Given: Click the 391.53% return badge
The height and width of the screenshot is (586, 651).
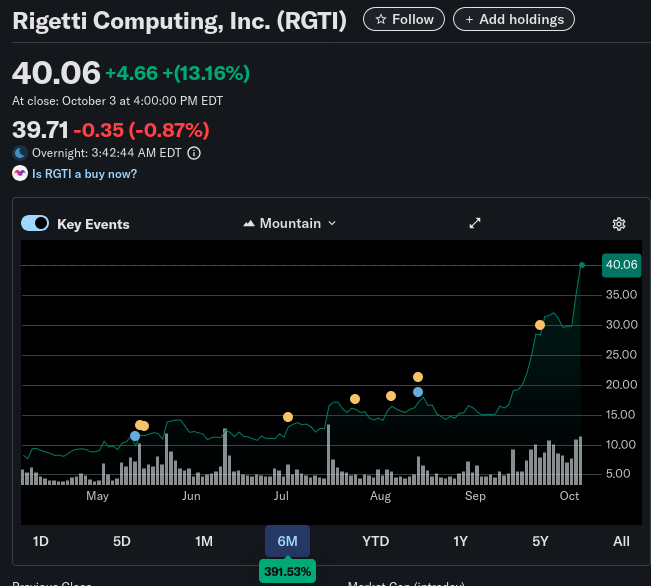Looking at the screenshot, I should [x=287, y=571].
